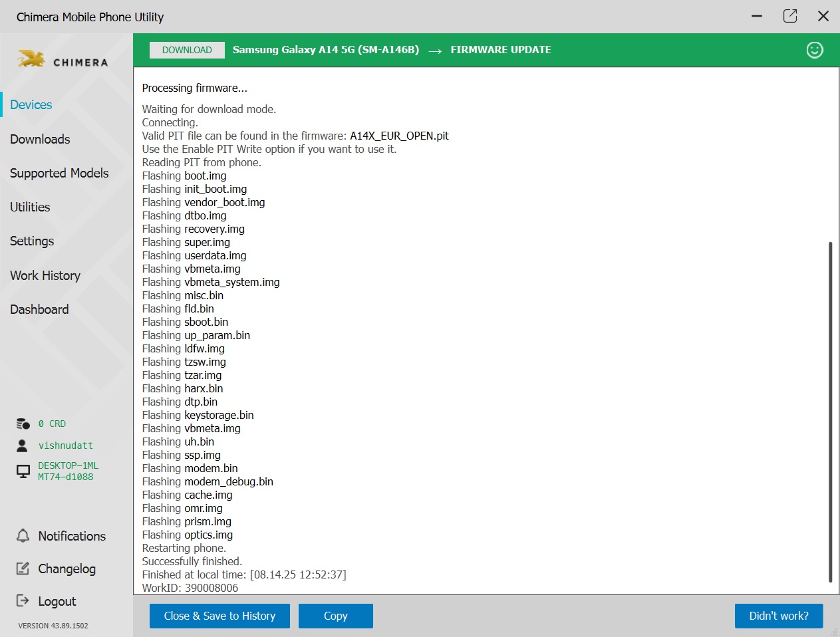Click the Finished at local time line
Image resolution: width=840 pixels, height=637 pixels.
[244, 574]
